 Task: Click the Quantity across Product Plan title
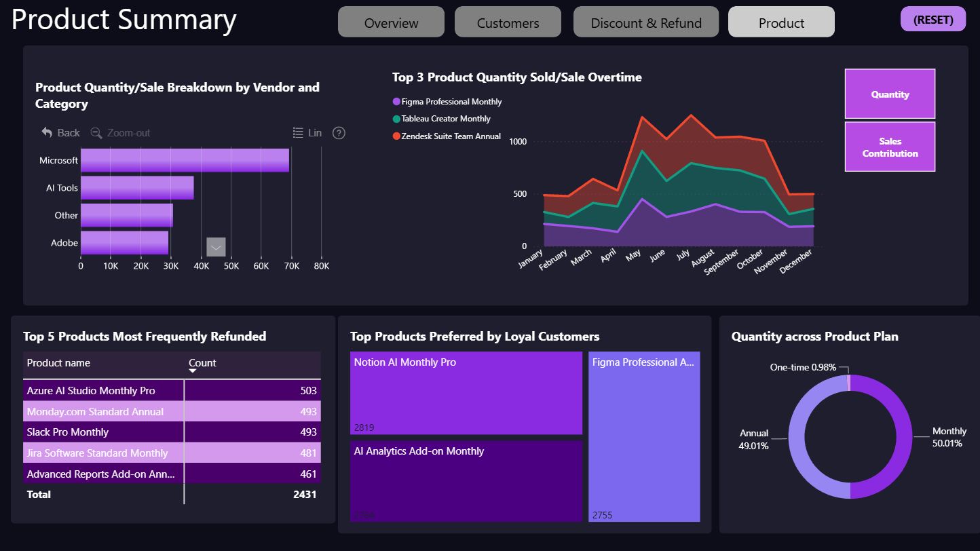tap(815, 337)
